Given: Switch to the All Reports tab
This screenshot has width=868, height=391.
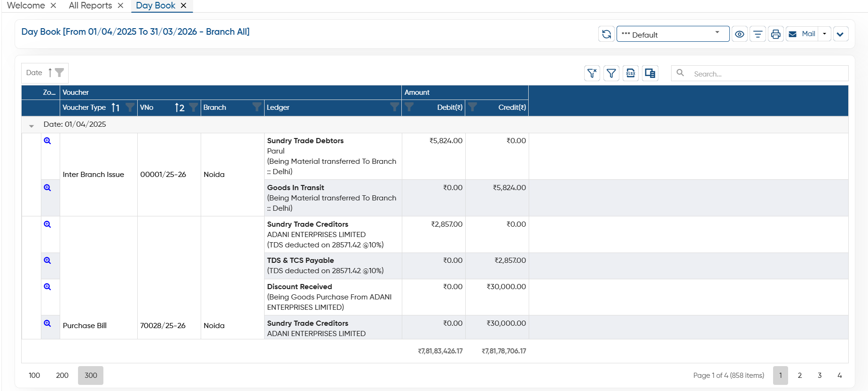Looking at the screenshot, I should coord(90,6).
